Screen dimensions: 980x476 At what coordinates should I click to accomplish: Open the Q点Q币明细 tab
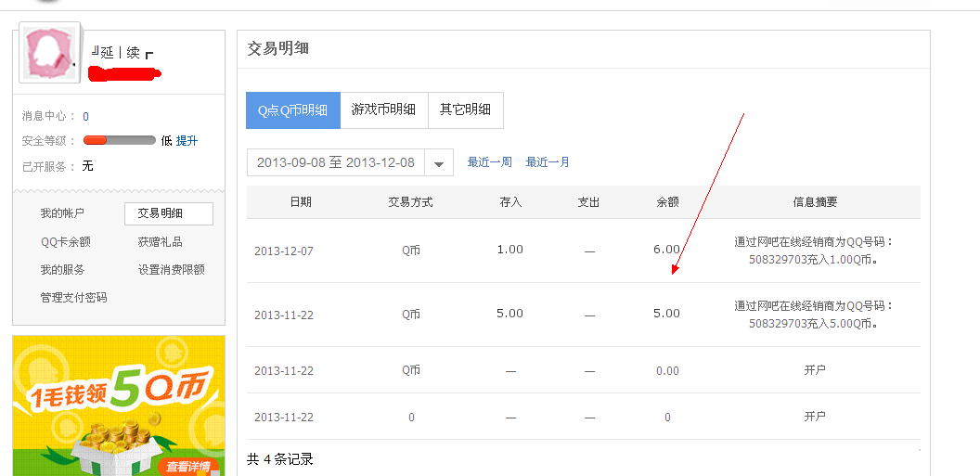coord(293,110)
